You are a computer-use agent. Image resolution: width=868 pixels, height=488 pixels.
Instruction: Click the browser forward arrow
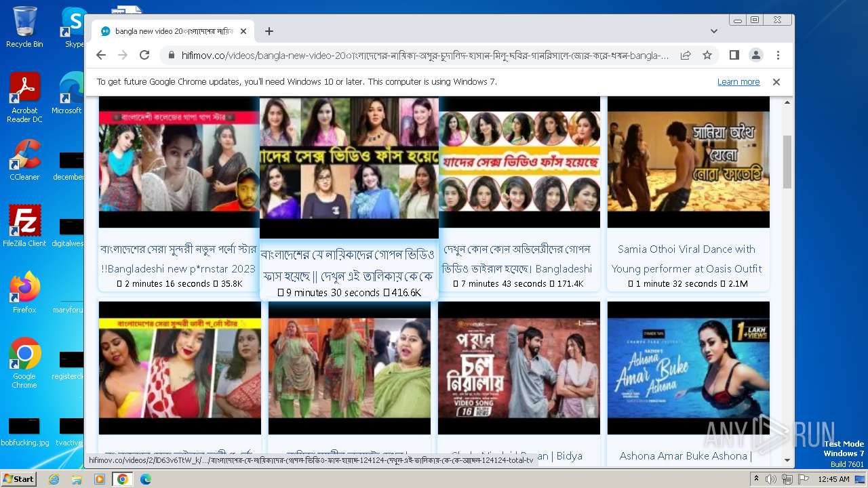click(x=123, y=55)
